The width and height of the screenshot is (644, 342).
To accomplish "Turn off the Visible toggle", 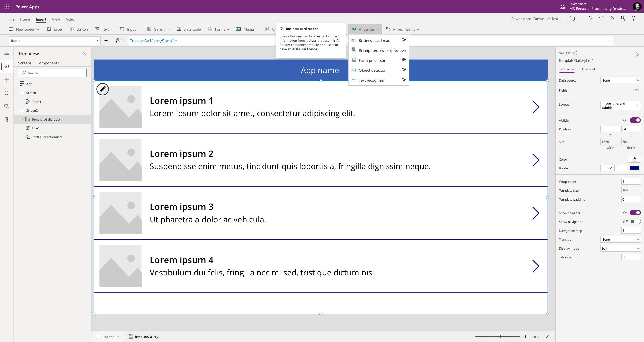I will click(x=635, y=120).
